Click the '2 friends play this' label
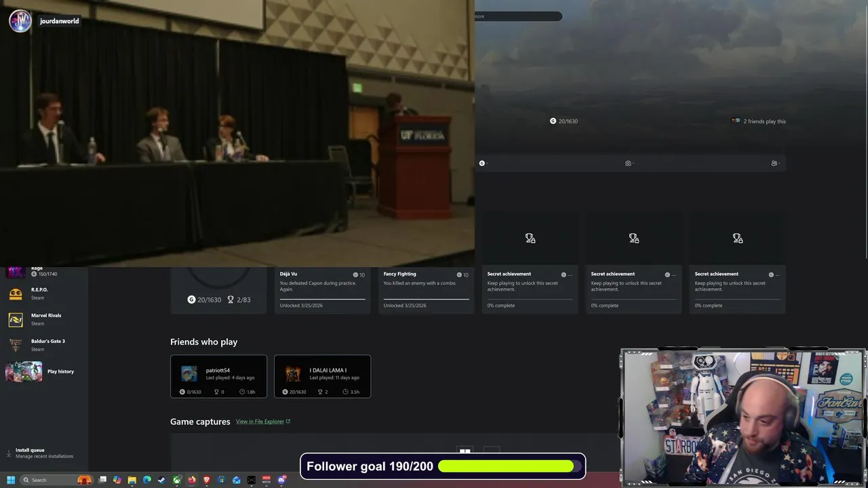This screenshot has height=488, width=868. click(764, 121)
